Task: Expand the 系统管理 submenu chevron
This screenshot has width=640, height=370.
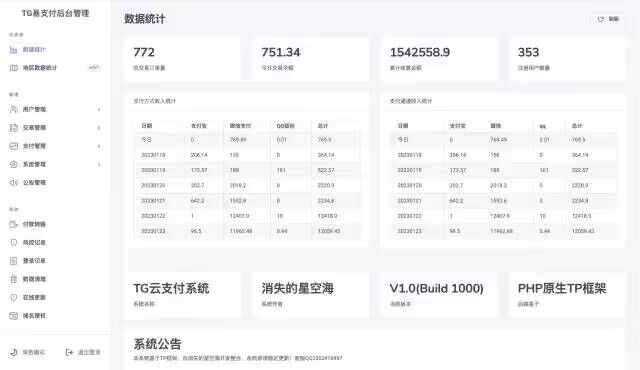Action: (99, 164)
